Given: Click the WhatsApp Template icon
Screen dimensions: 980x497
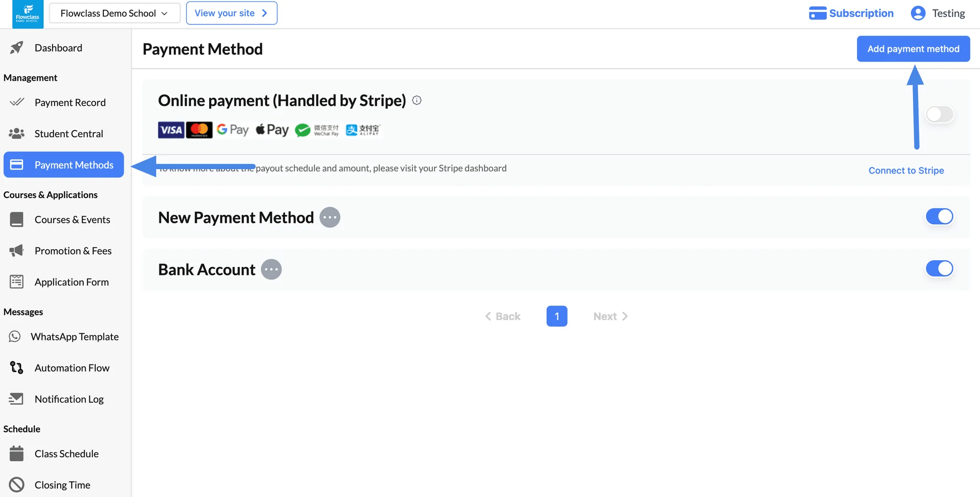Looking at the screenshot, I should [x=16, y=336].
